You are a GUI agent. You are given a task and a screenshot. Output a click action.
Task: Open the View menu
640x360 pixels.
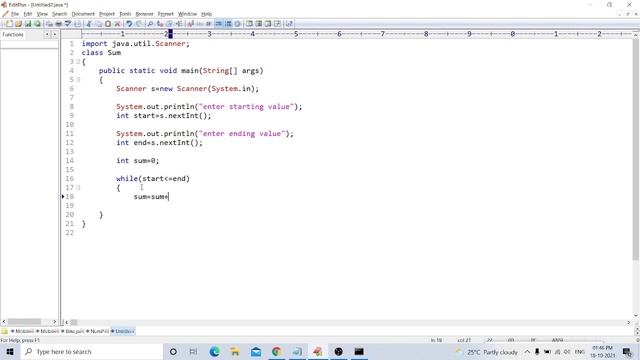click(42, 14)
